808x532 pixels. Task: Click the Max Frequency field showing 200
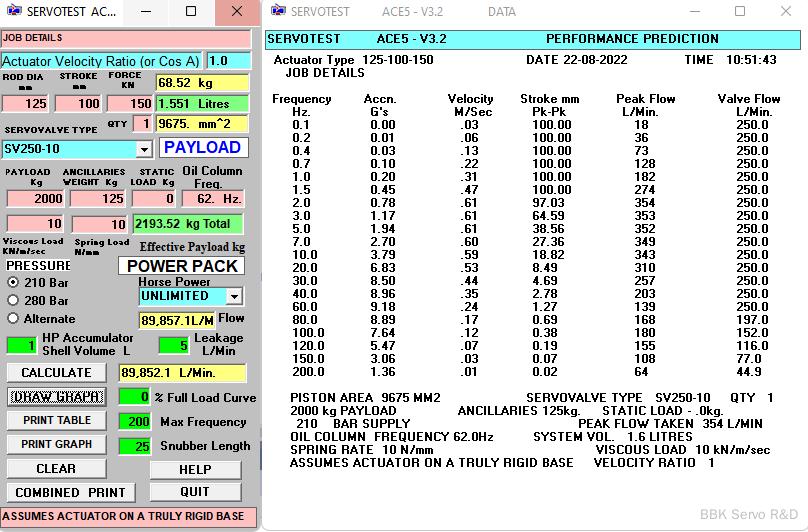(x=134, y=422)
